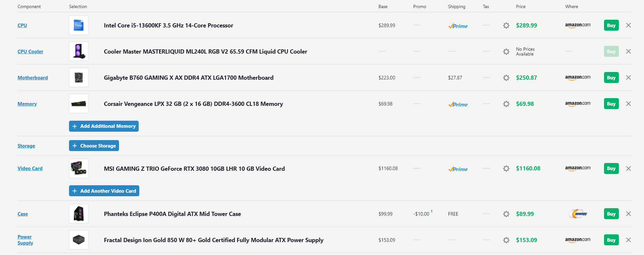Screen dimensions: 644x255
Task: Click Buy for the Fractal Design PSU
Action: 611,240
